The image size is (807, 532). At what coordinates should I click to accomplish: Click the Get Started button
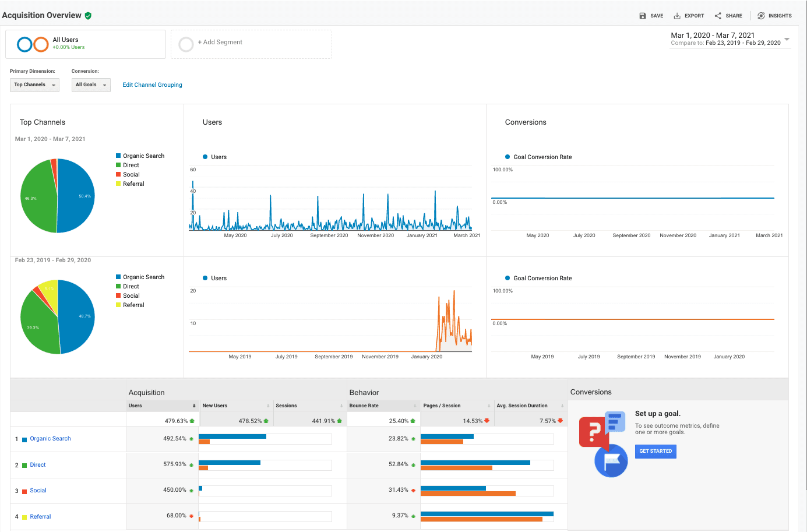click(656, 451)
